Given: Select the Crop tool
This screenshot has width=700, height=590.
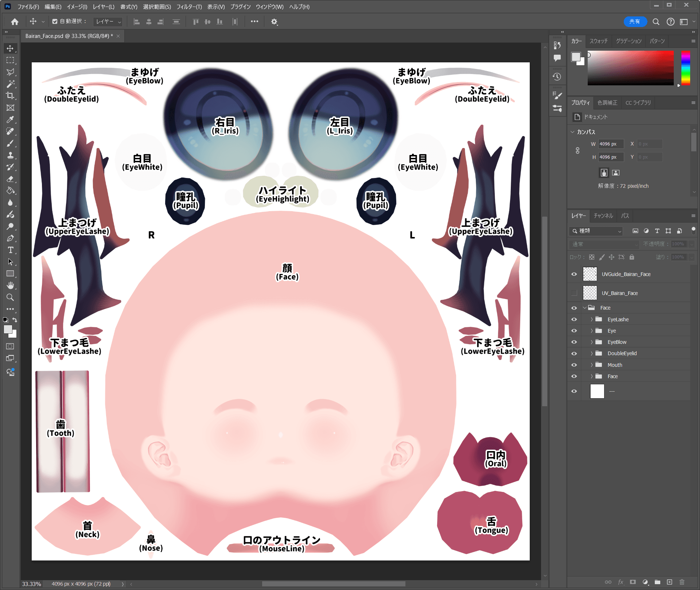Looking at the screenshot, I should point(10,96).
